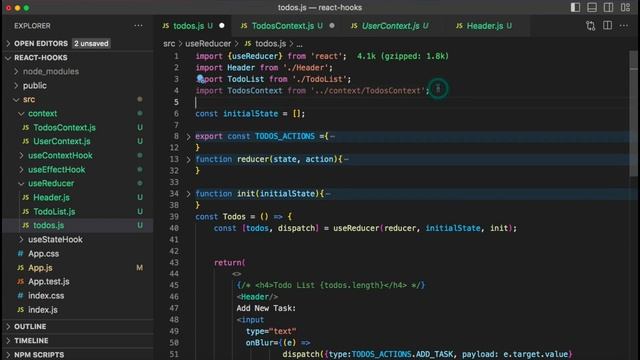Open source control changes icon in editor toolbar
Screen dimensions: 640x360
pos(590,26)
